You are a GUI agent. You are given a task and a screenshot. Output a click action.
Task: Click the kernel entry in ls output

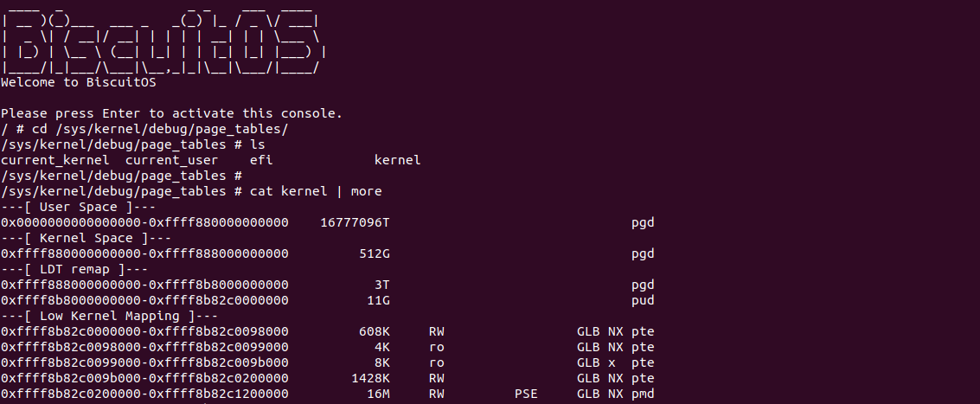pos(397,160)
